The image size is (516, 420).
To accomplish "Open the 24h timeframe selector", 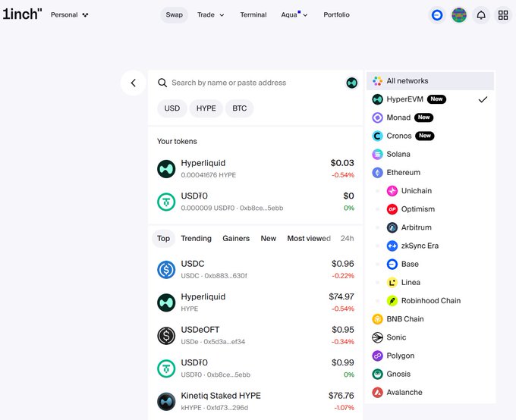I will click(348, 239).
